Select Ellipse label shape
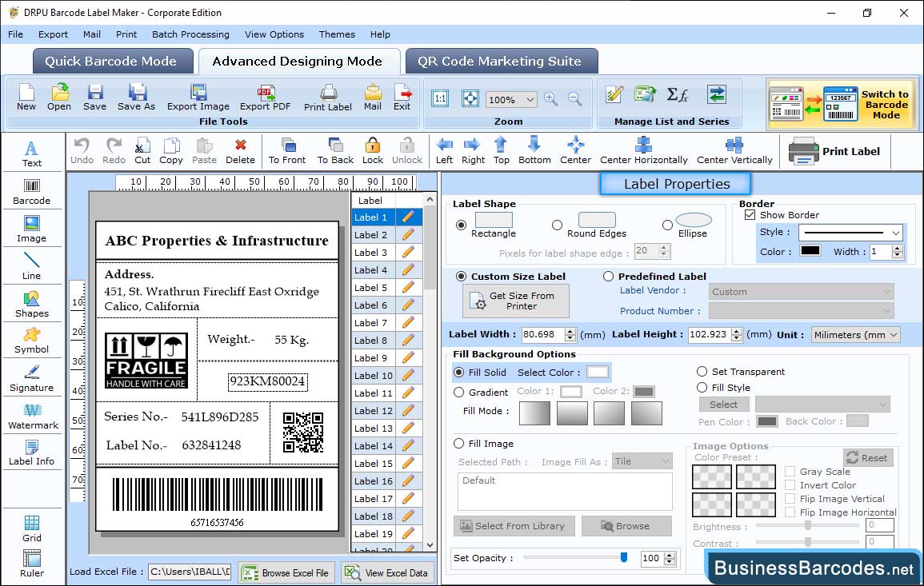This screenshot has height=586, width=924. click(667, 225)
